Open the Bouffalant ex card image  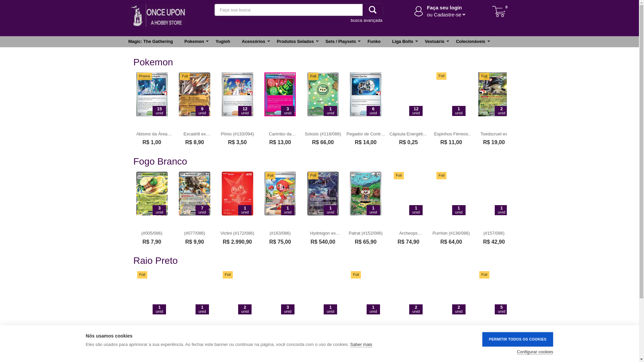(195, 194)
